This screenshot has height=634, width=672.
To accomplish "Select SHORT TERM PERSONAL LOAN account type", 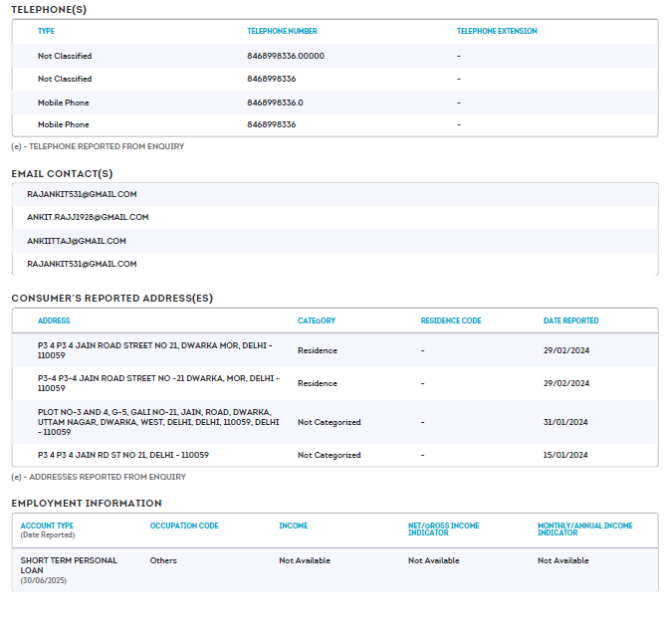I will (69, 565).
